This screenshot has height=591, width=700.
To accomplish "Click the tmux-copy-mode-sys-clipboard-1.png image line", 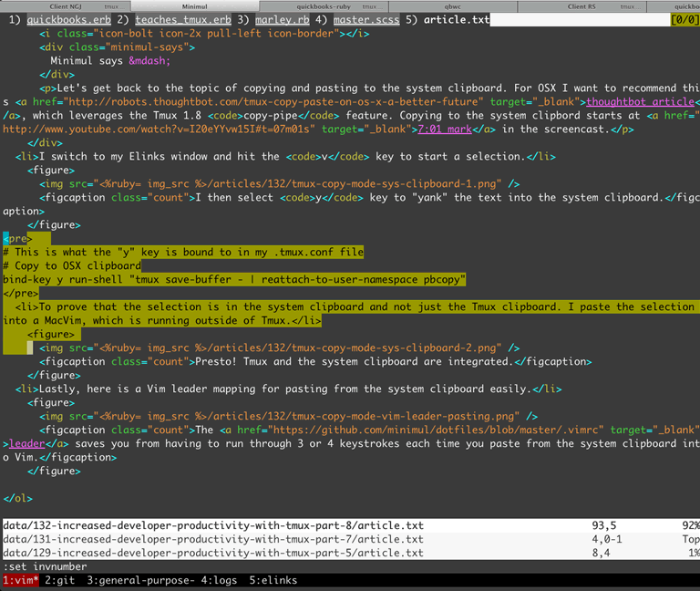I will (x=279, y=184).
